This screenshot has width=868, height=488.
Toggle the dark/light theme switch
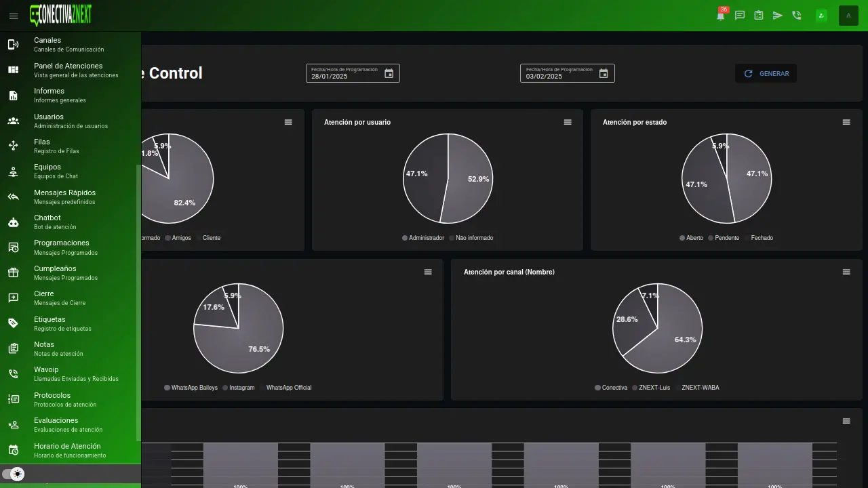click(x=14, y=474)
